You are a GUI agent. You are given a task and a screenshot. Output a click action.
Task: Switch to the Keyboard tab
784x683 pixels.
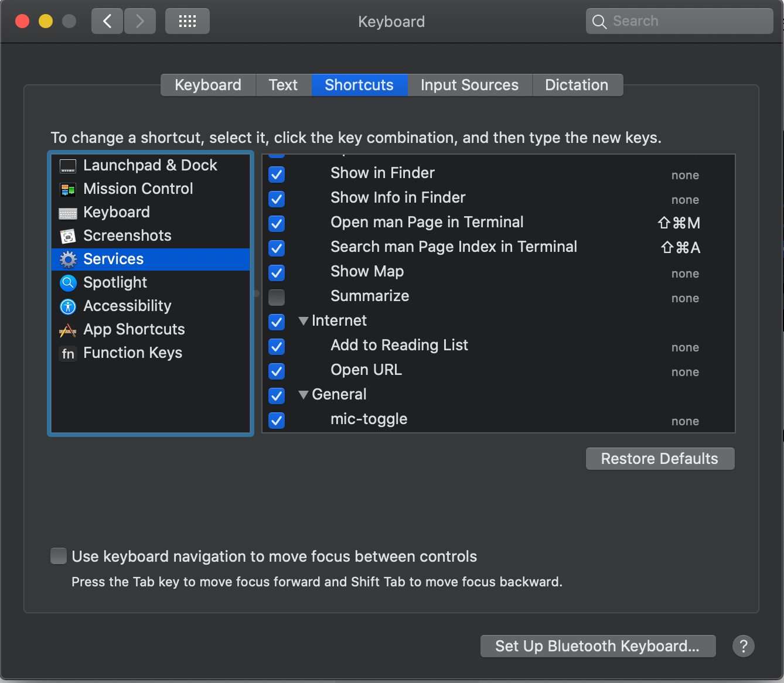tap(208, 85)
